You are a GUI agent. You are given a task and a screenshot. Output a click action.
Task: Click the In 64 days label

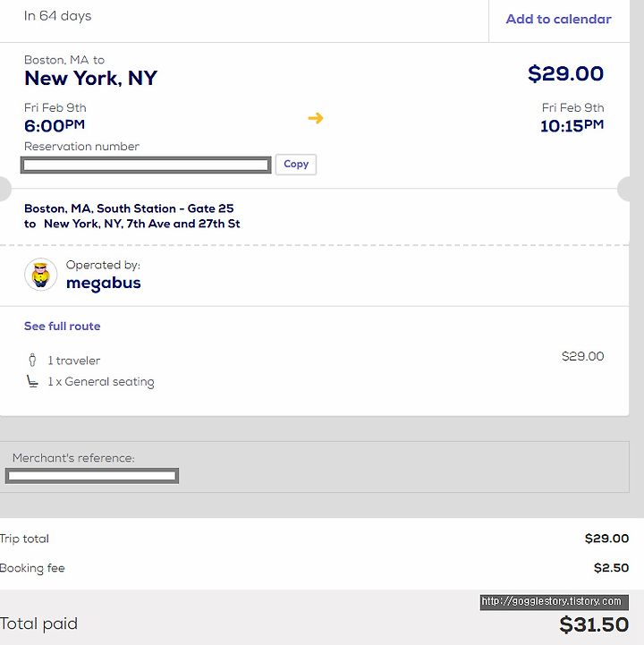click(x=57, y=16)
